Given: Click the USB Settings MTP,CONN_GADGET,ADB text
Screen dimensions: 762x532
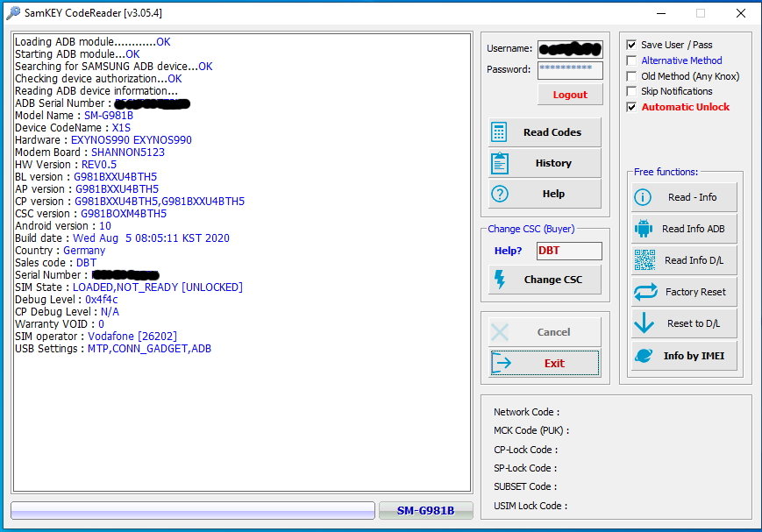Looking at the screenshot, I should coord(150,349).
